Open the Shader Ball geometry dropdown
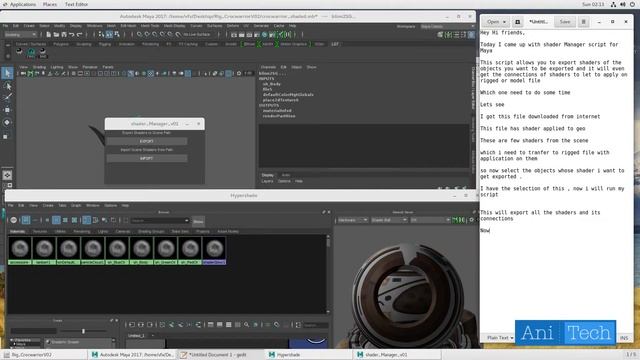640x360 pixels. (389, 220)
